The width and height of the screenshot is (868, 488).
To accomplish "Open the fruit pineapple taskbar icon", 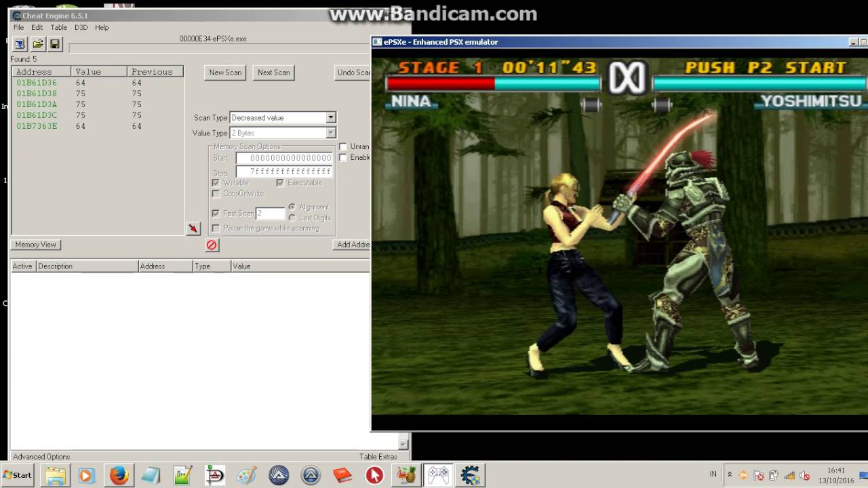I will coord(406,475).
